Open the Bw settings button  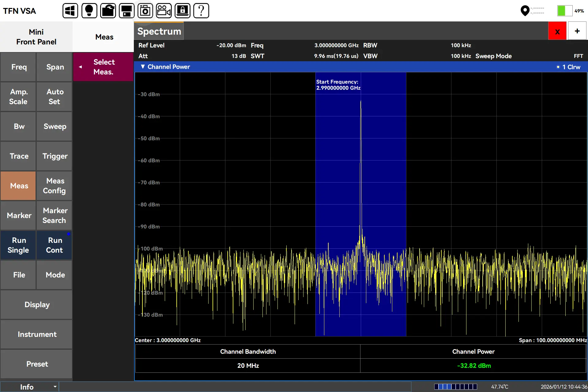(x=18, y=126)
